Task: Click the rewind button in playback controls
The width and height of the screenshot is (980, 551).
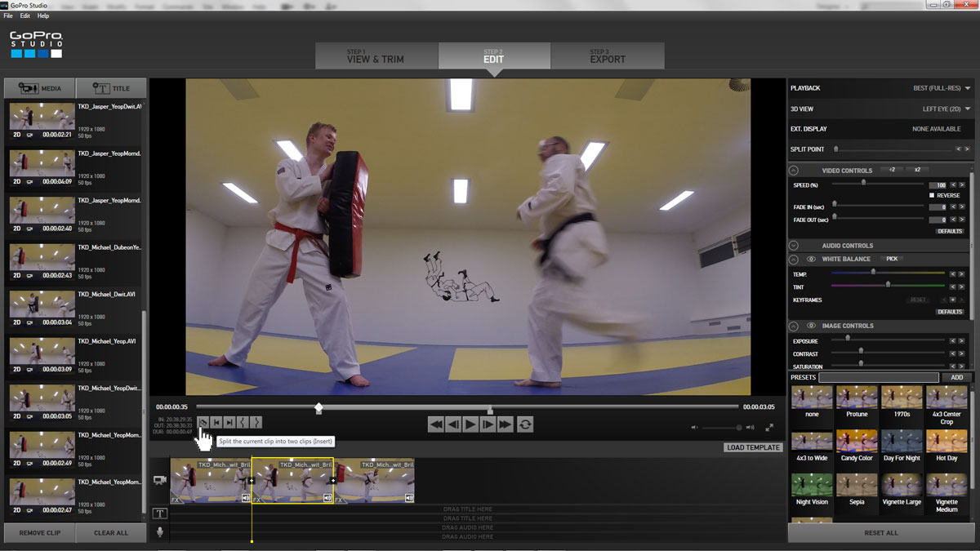Action: coord(436,424)
